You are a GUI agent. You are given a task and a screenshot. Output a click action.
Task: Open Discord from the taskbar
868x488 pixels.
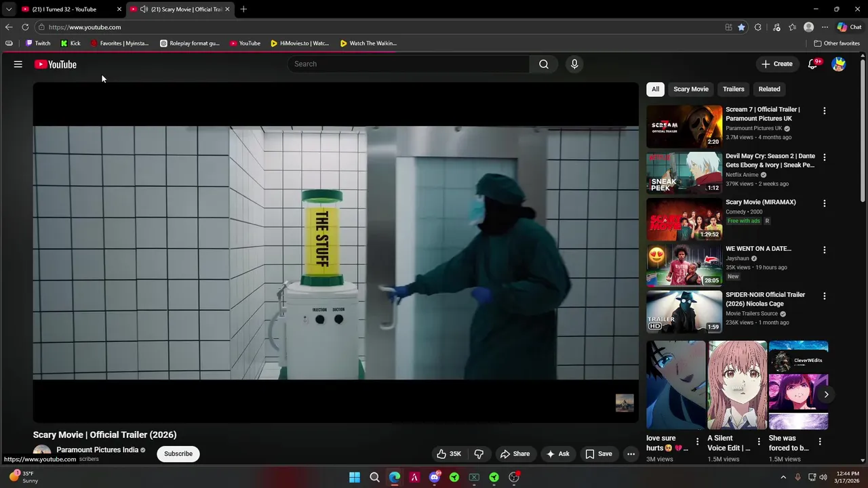[435, 477]
